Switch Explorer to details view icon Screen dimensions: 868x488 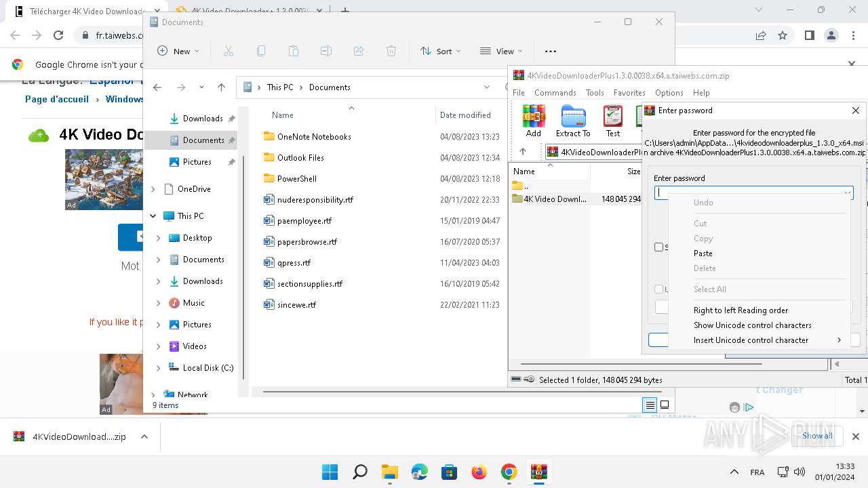pyautogui.click(x=650, y=405)
